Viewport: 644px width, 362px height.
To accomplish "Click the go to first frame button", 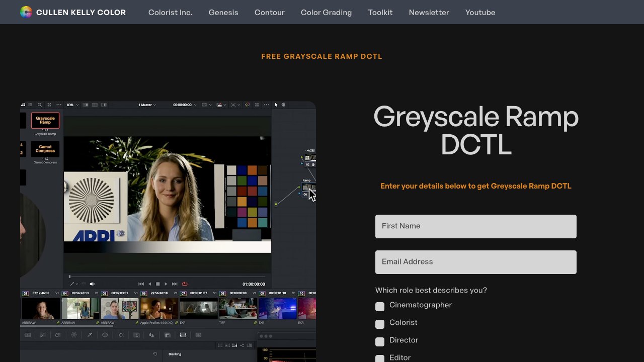I will coord(141,284).
